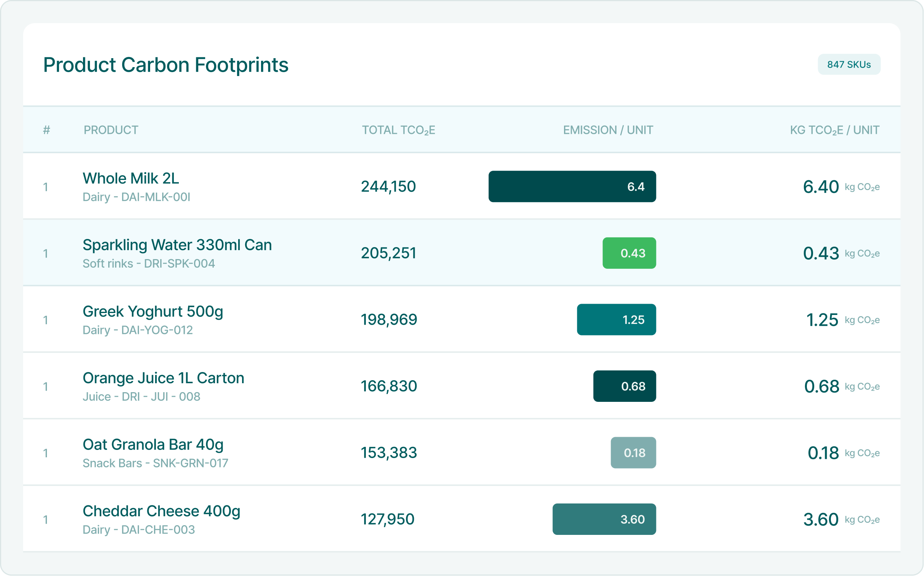The height and width of the screenshot is (576, 924).
Task: Open Orange Juice 1L Carton entry
Action: tap(163, 378)
